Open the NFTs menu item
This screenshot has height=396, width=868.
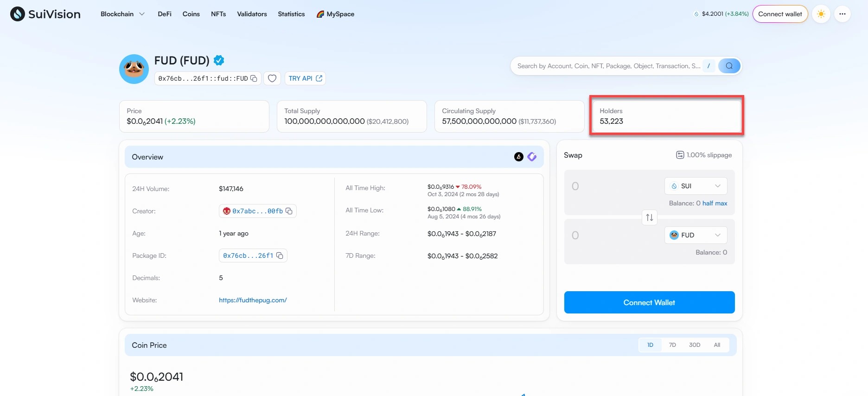tap(218, 14)
